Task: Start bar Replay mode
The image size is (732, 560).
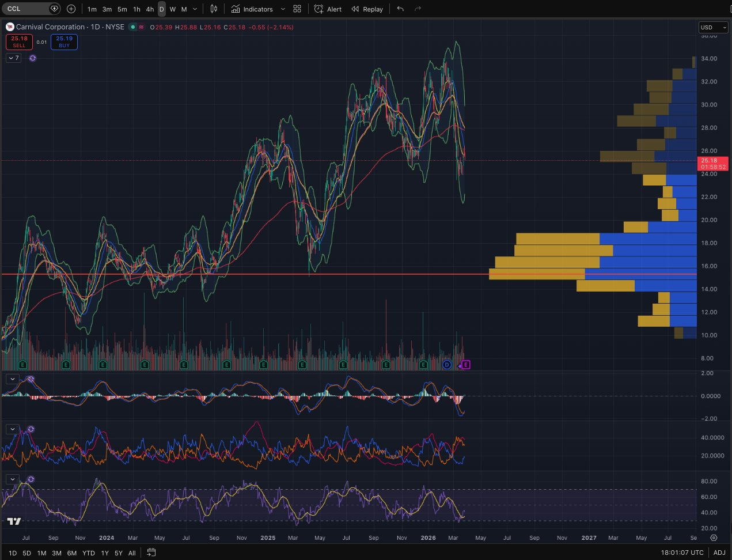Action: pos(367,9)
